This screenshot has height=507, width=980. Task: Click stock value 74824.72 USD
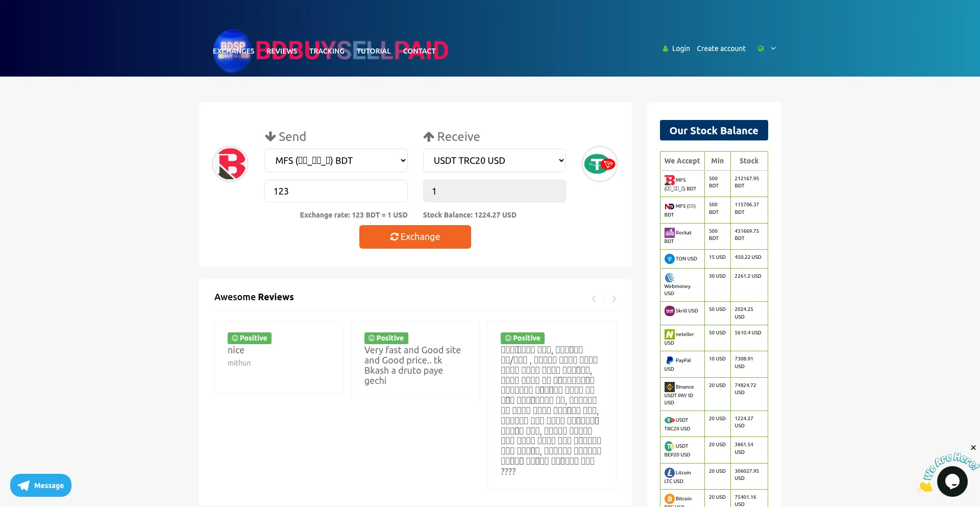tap(745, 389)
